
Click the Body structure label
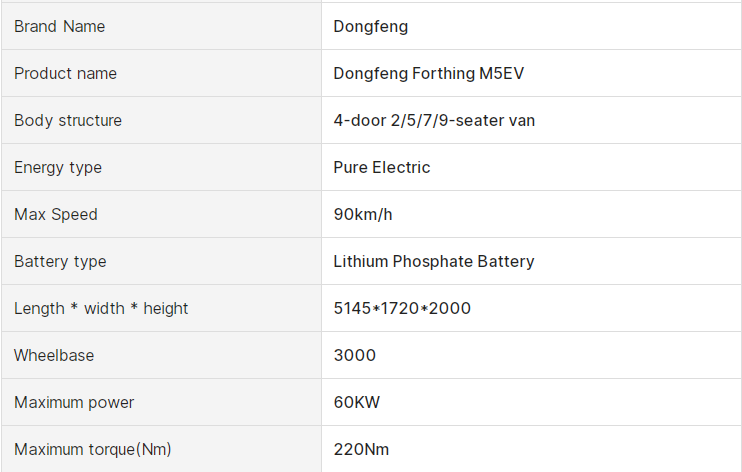[68, 120]
